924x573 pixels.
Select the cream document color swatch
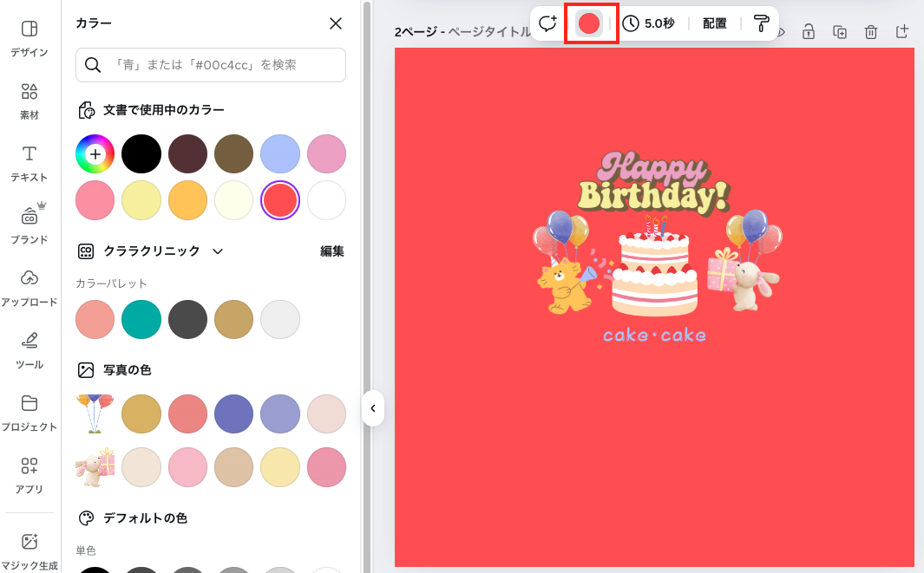click(234, 200)
